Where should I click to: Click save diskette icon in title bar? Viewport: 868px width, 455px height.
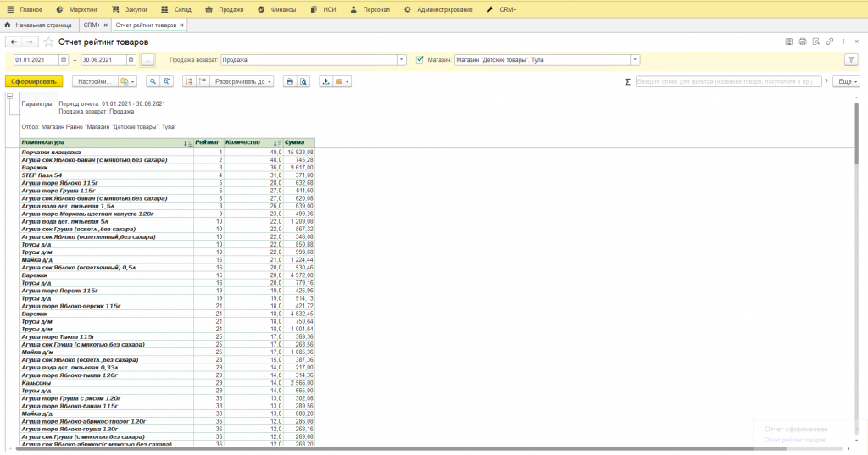[x=789, y=42]
